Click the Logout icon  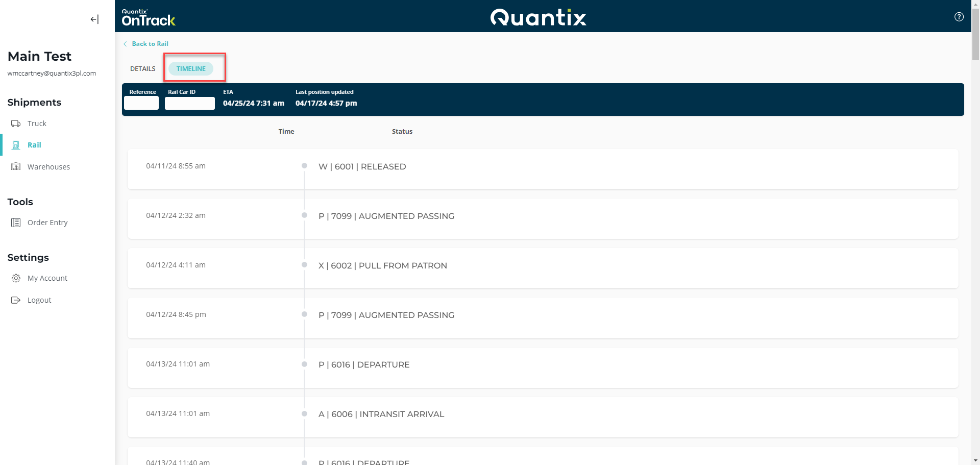pyautogui.click(x=15, y=300)
